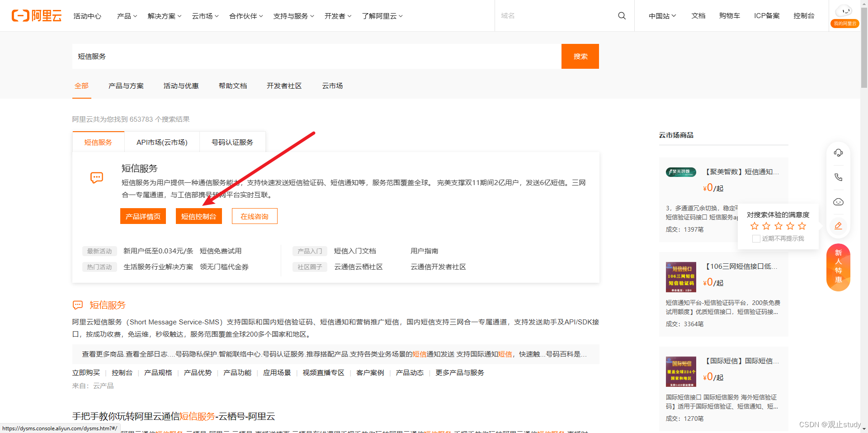Screen dimensions: 868x433
Task: Expand the 云市场 top navigation dropdown
Action: [x=205, y=16]
